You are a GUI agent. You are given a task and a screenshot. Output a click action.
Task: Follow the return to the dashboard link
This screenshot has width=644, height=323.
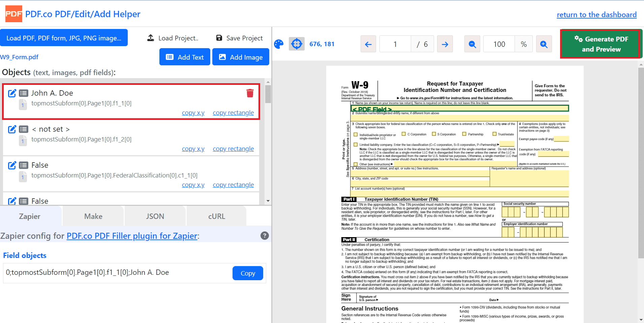(x=596, y=15)
